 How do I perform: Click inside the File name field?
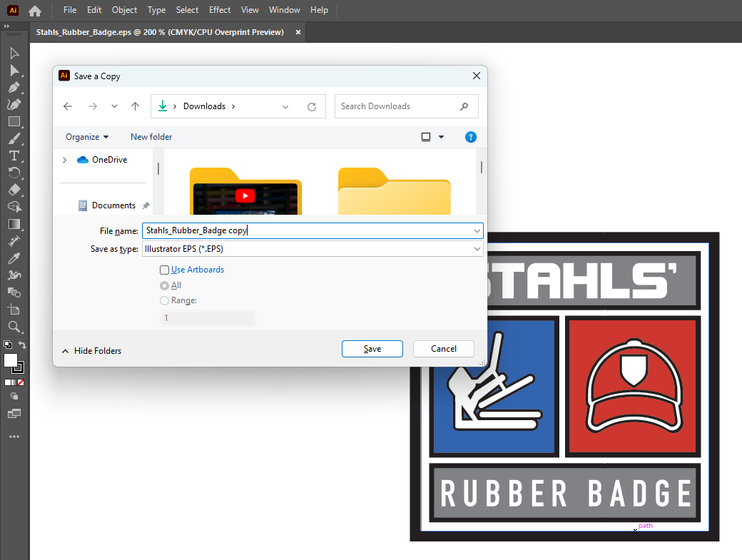tap(307, 230)
